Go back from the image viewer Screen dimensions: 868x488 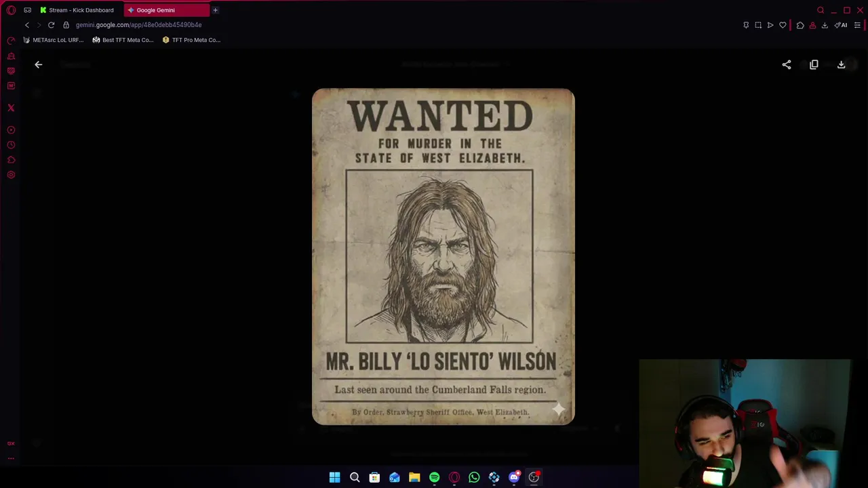[39, 64]
